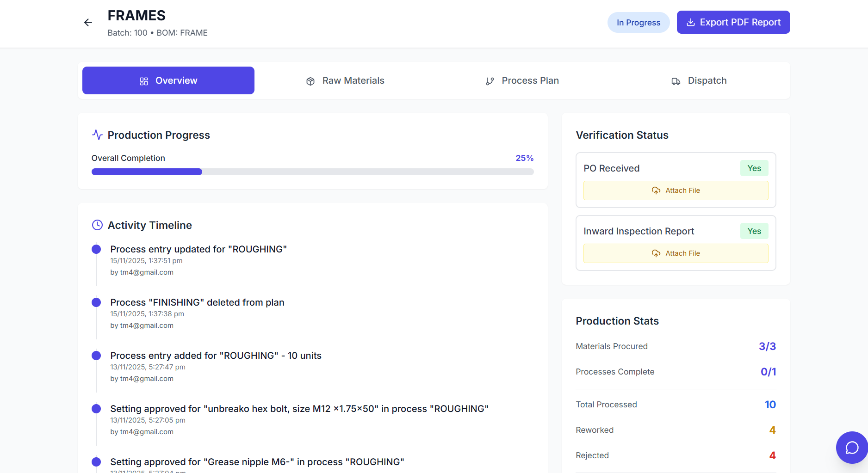The image size is (868, 473).
Task: Click the Dispatch truck icon
Action: tap(676, 81)
